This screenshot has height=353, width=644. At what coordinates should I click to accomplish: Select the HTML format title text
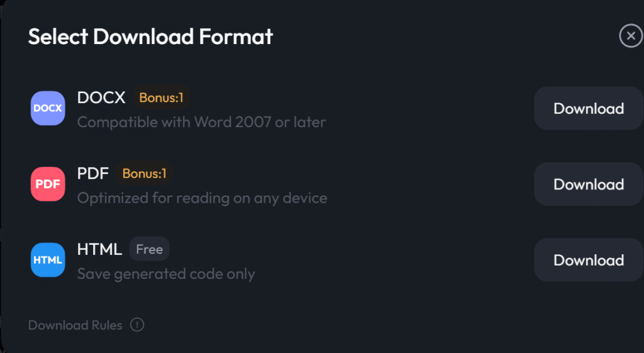(x=99, y=249)
